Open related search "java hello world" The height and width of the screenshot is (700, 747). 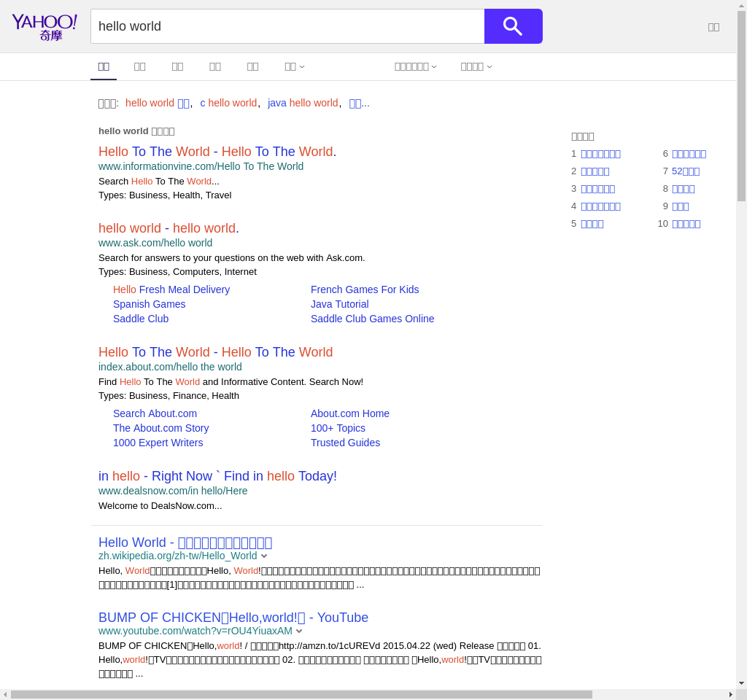(x=303, y=103)
